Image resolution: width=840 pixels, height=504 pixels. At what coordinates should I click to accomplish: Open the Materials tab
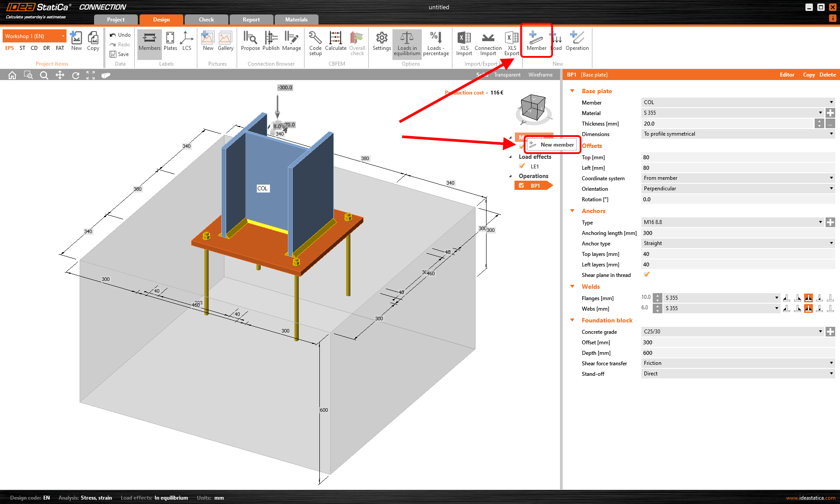click(296, 20)
